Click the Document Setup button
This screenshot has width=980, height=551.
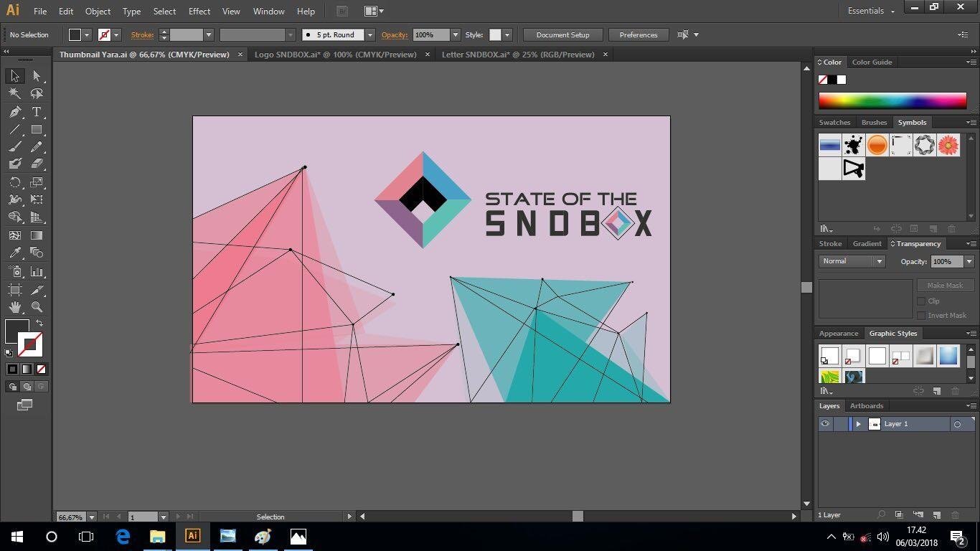[562, 34]
